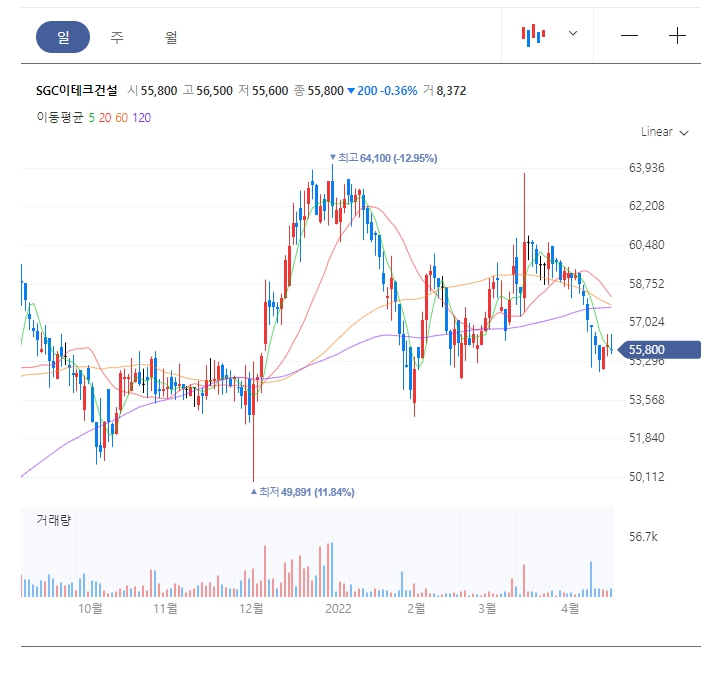Click the 56.7k volume axis value
The height and width of the screenshot is (675, 710).
click(643, 537)
